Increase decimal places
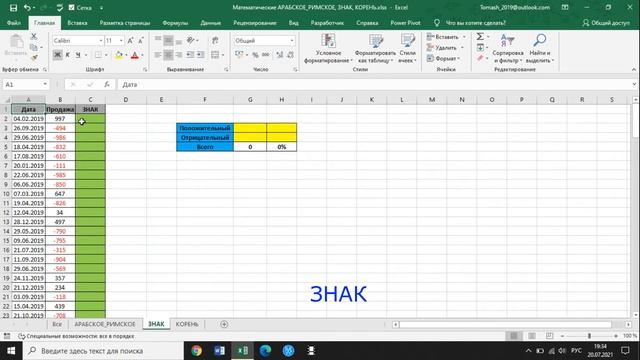 click(x=280, y=55)
